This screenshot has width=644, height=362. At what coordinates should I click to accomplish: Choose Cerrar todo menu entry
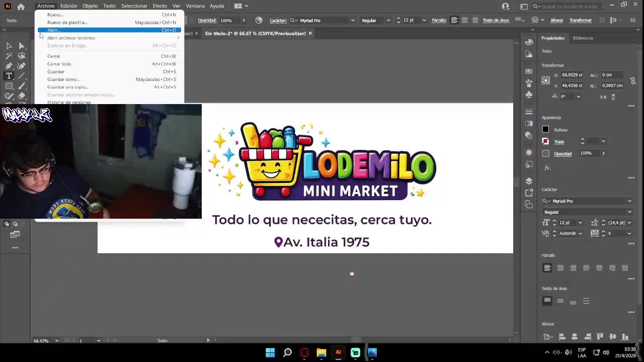[x=110, y=64]
